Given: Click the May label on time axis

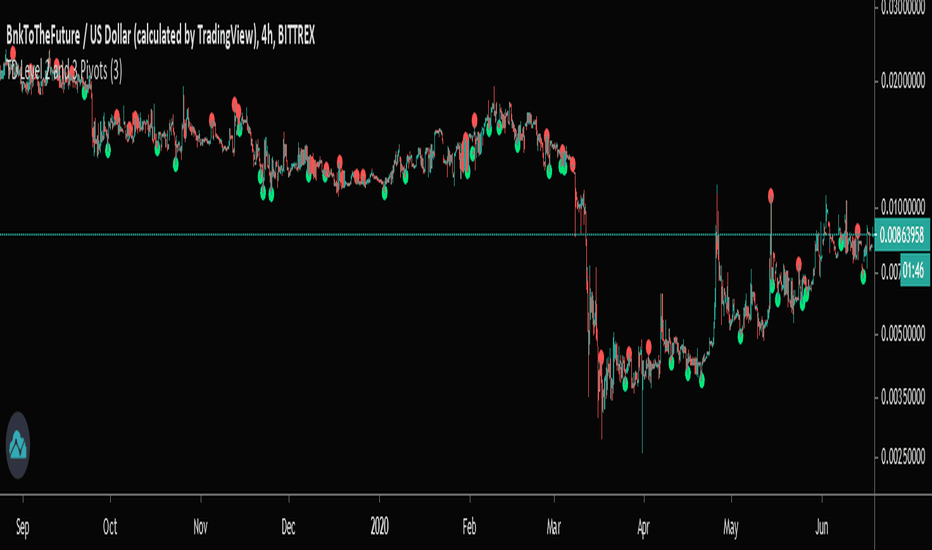Looking at the screenshot, I should click(x=731, y=527).
